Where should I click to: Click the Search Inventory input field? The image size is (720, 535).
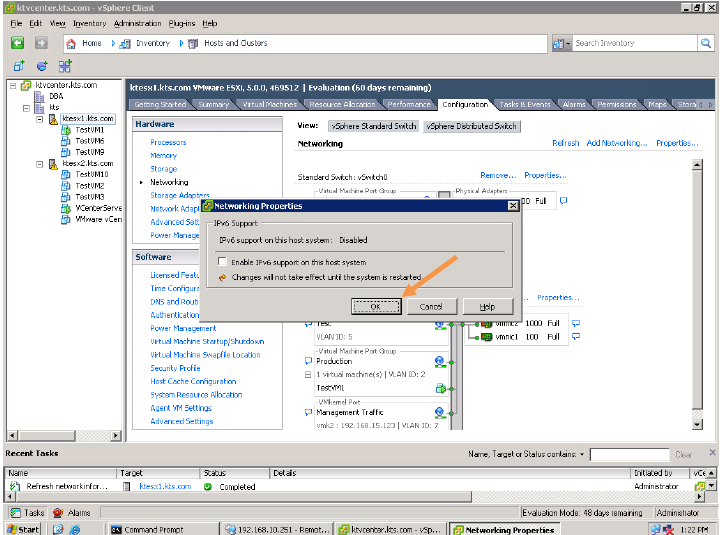635,43
